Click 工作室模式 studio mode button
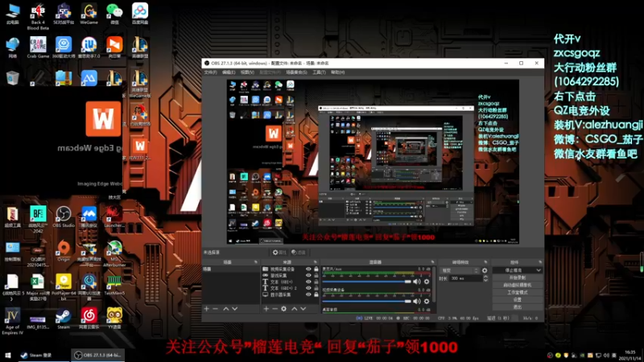The image size is (644, 362). click(517, 292)
